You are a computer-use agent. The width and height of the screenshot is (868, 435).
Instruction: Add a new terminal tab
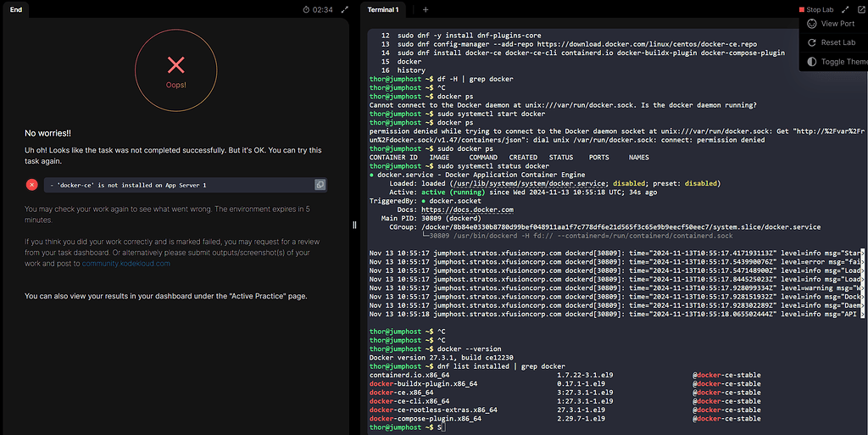click(426, 9)
